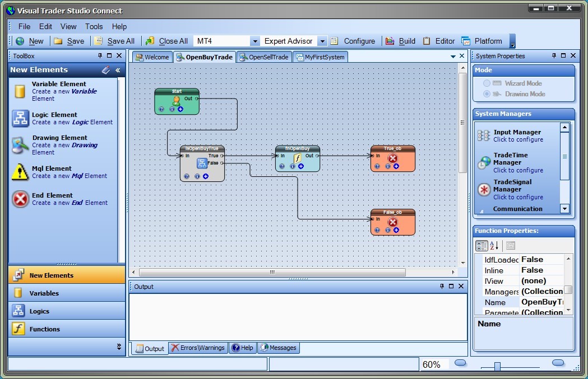The height and width of the screenshot is (379, 588).
Task: Open the Expert Advisor type dropdown
Action: pos(322,41)
